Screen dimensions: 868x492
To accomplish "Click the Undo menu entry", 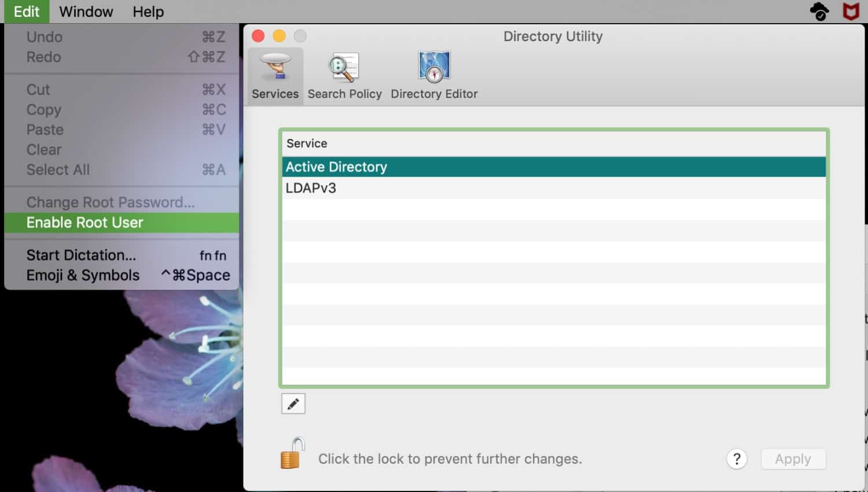I will (x=122, y=37).
